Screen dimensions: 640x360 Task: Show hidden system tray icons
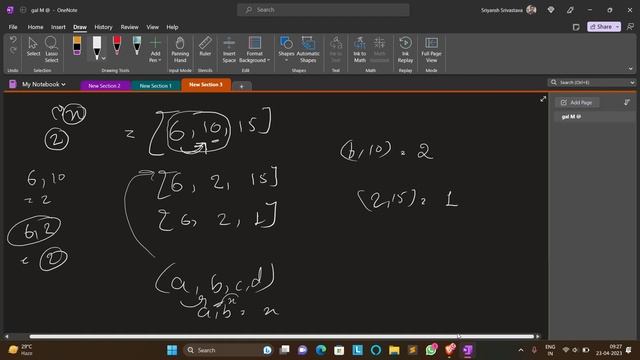520,350
